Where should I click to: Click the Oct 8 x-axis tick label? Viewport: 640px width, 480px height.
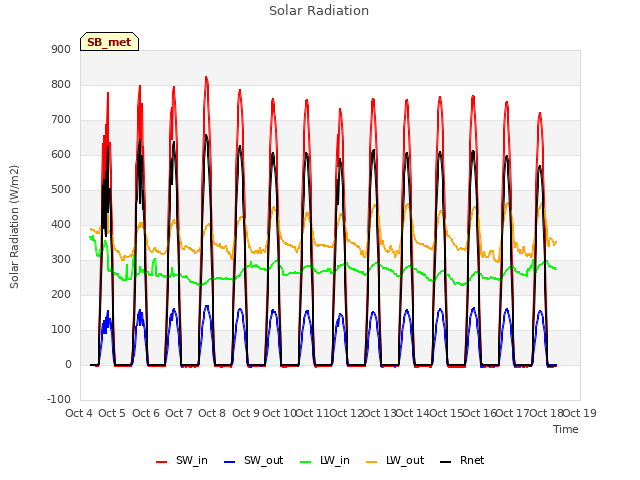212,413
